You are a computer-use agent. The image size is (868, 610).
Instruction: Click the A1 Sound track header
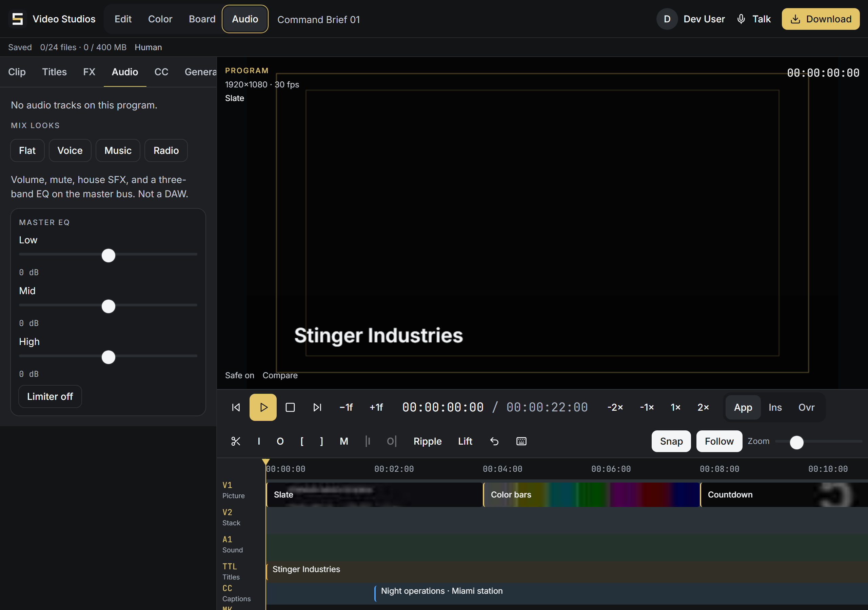pos(240,544)
